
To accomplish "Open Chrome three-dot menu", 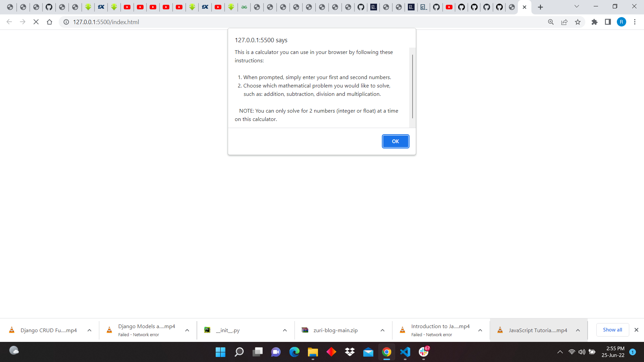I will (x=635, y=22).
